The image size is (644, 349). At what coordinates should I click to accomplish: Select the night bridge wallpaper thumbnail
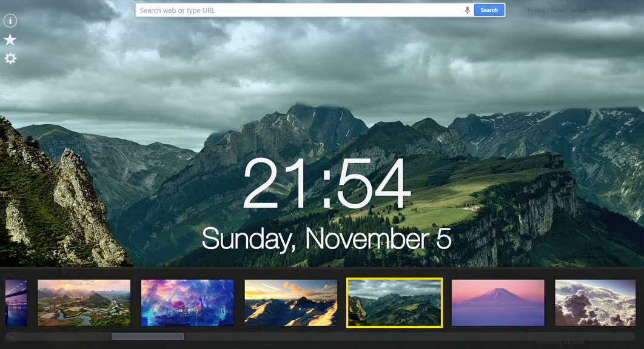[x=16, y=303]
